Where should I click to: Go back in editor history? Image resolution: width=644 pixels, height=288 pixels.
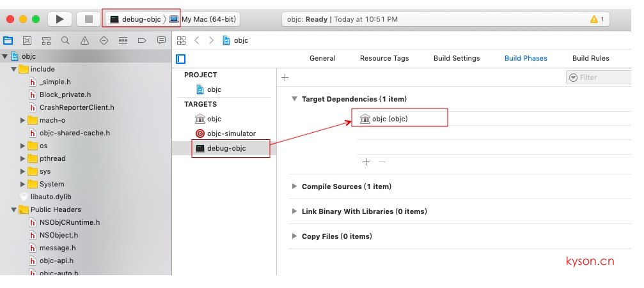(x=197, y=40)
